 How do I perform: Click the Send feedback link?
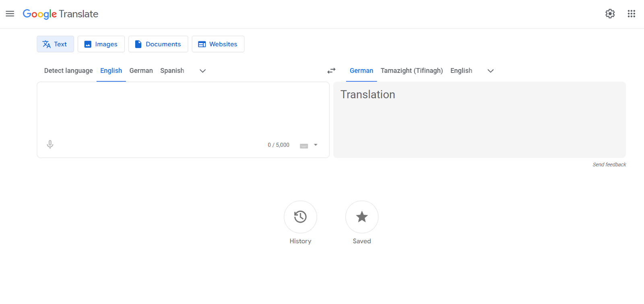click(x=609, y=164)
